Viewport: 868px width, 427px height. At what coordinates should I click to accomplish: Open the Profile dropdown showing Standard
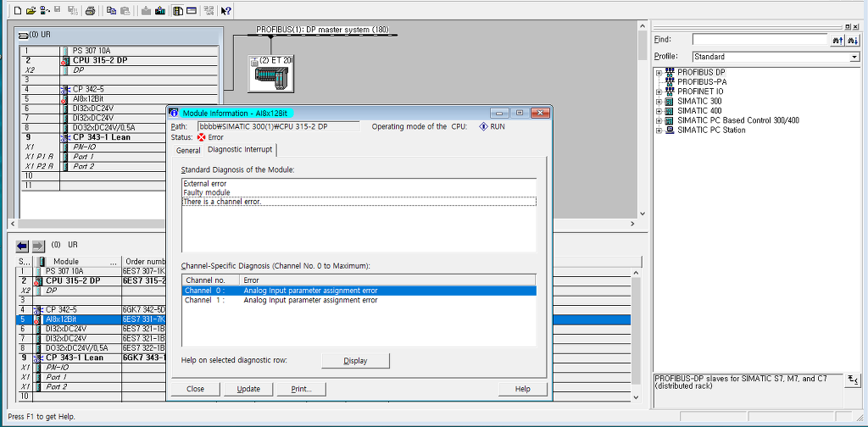click(x=776, y=57)
